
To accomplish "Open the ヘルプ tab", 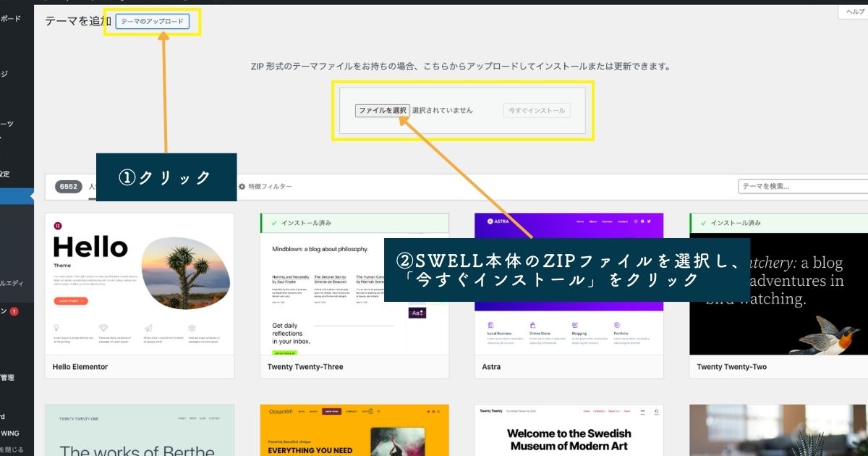I will point(854,12).
